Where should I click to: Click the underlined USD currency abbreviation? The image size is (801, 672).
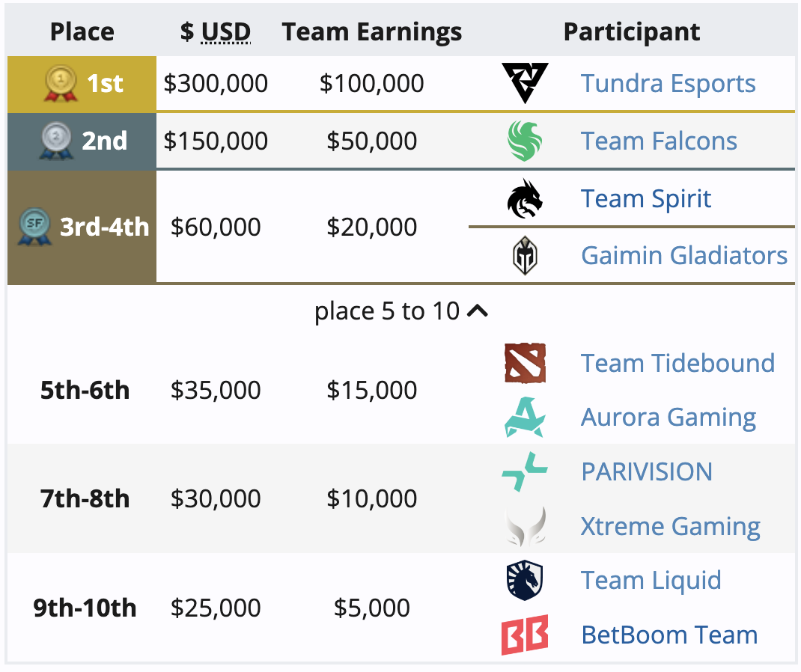[226, 31]
